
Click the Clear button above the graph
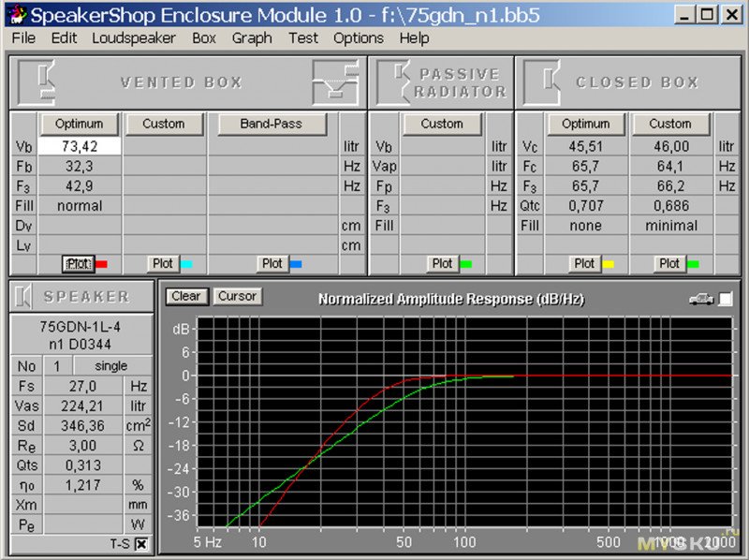coord(185,296)
